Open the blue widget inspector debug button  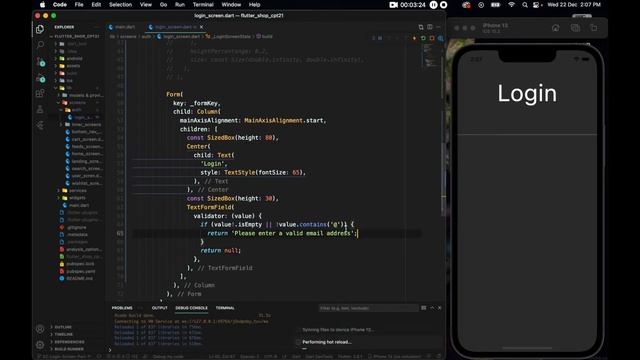(440, 38)
